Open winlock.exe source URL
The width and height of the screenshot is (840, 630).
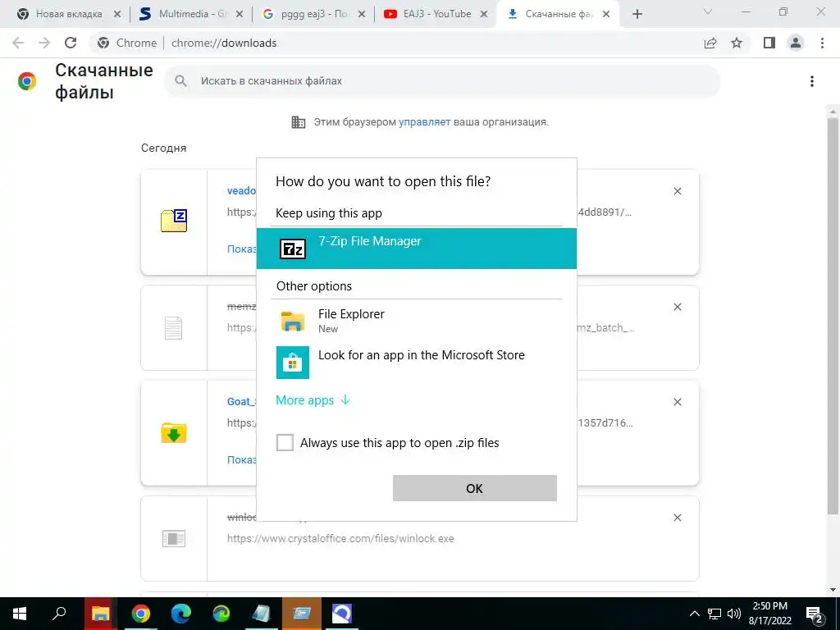point(340,538)
